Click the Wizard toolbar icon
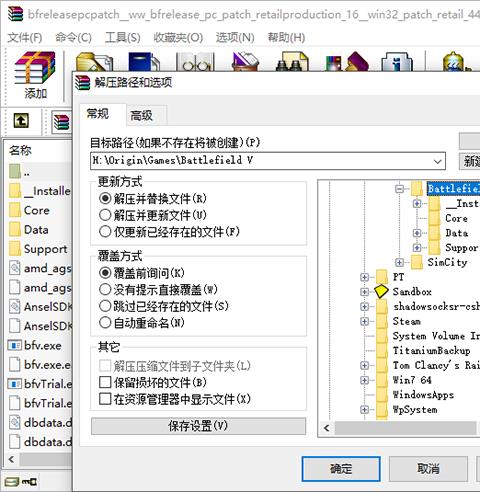The height and width of the screenshot is (492, 480). coord(347,61)
